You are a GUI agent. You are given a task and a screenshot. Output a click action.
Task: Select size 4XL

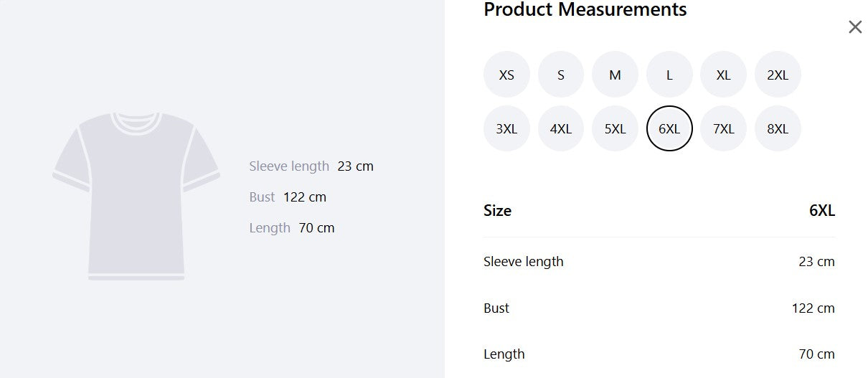[x=561, y=129]
